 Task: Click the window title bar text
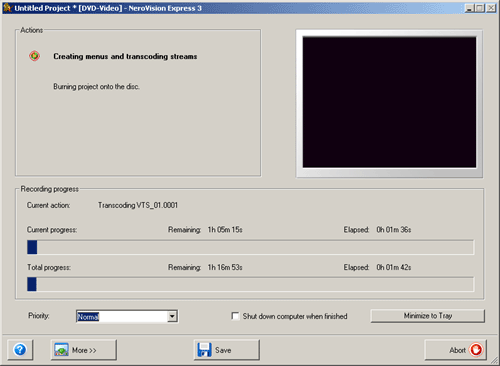point(108,8)
